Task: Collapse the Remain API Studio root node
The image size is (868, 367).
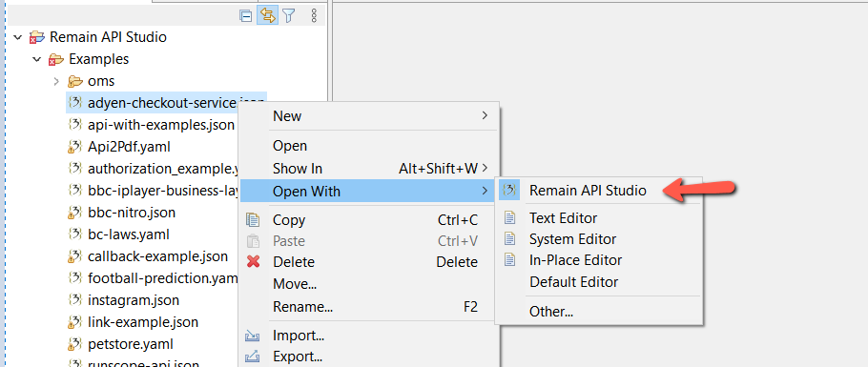Action: 18,37
